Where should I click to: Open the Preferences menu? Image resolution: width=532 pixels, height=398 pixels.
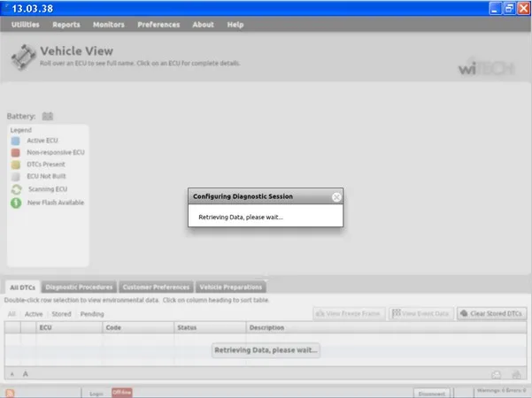coord(158,25)
